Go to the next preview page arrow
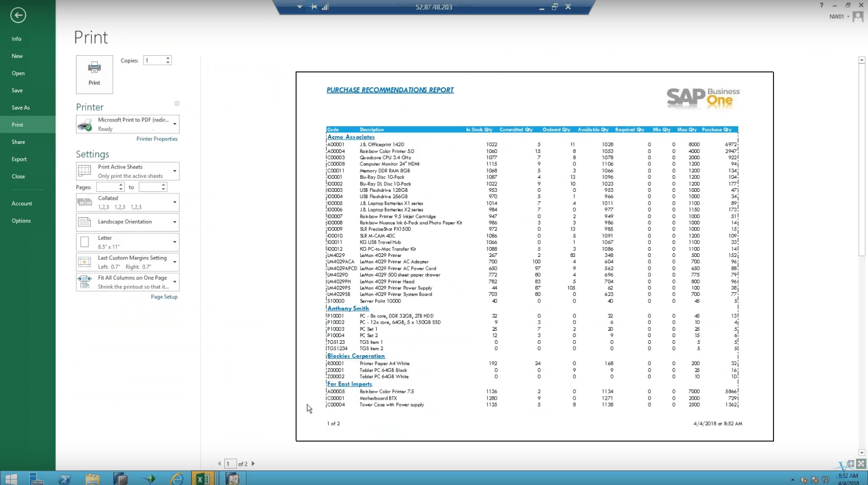The image size is (868, 485). pos(254,464)
